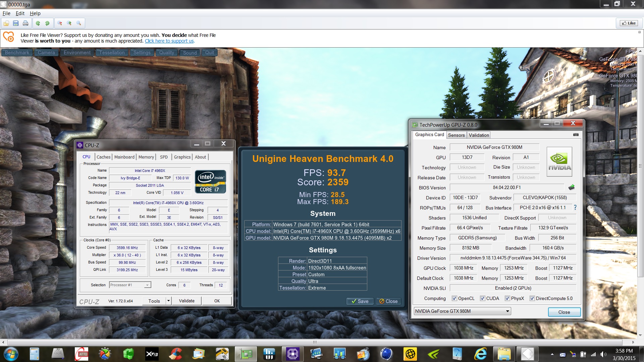Click the plain magnifier fit icon
The height and width of the screenshot is (362, 644).
79,23
